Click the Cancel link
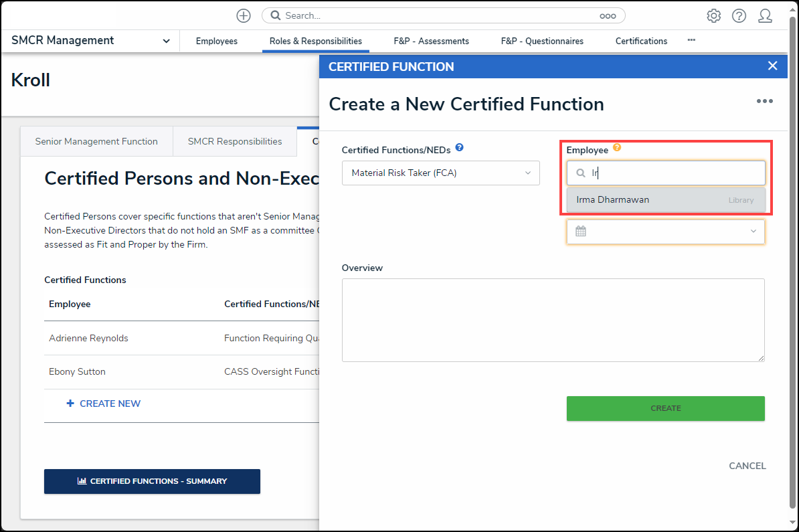The height and width of the screenshot is (532, 799). [x=747, y=466]
